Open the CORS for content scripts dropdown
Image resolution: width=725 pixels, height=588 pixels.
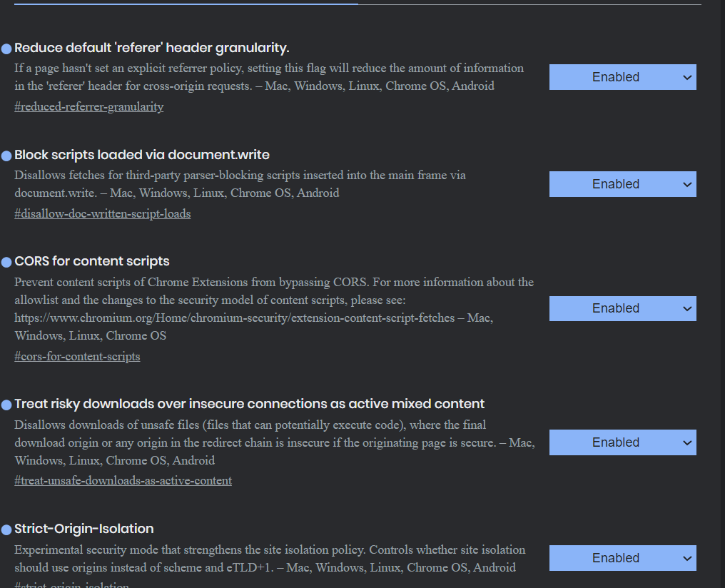(622, 308)
